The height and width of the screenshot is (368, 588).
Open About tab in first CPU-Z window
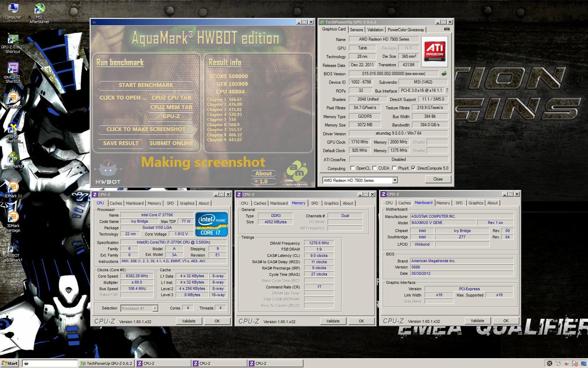point(204,203)
